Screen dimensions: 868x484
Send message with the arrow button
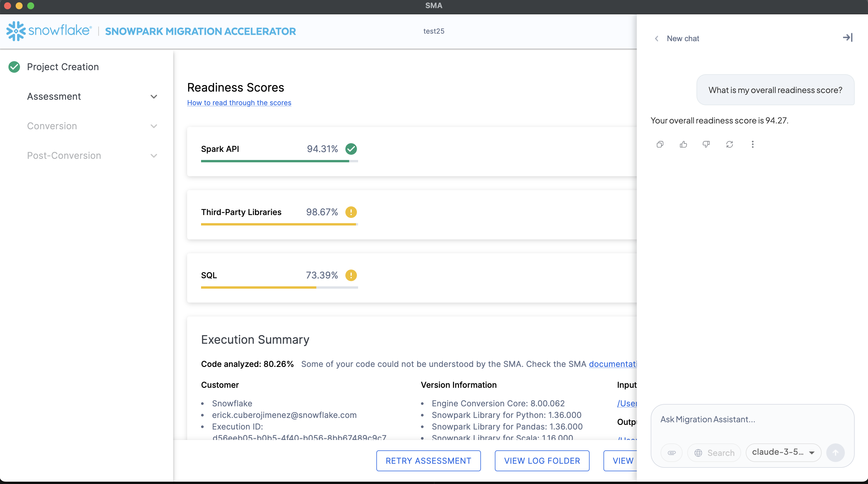click(x=835, y=453)
